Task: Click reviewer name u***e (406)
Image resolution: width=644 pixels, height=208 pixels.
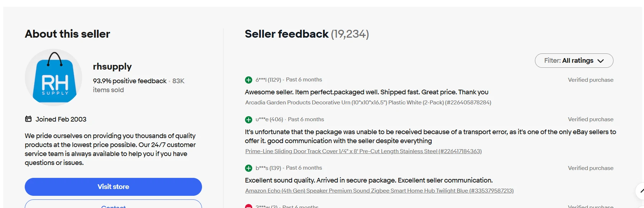Action: tap(269, 119)
